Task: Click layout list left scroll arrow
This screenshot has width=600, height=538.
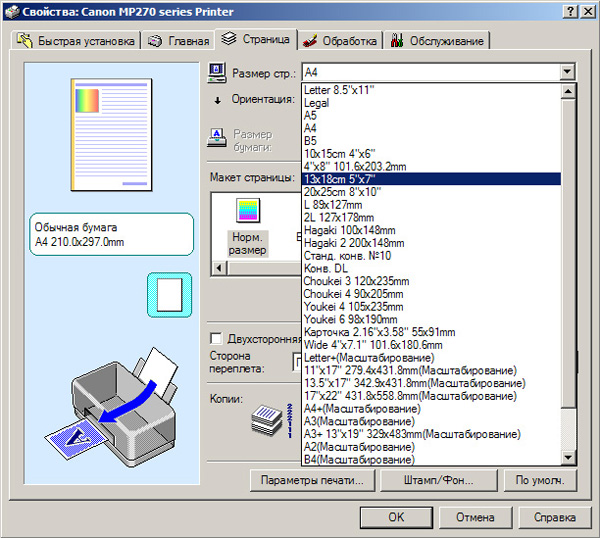Action: pos(219,268)
